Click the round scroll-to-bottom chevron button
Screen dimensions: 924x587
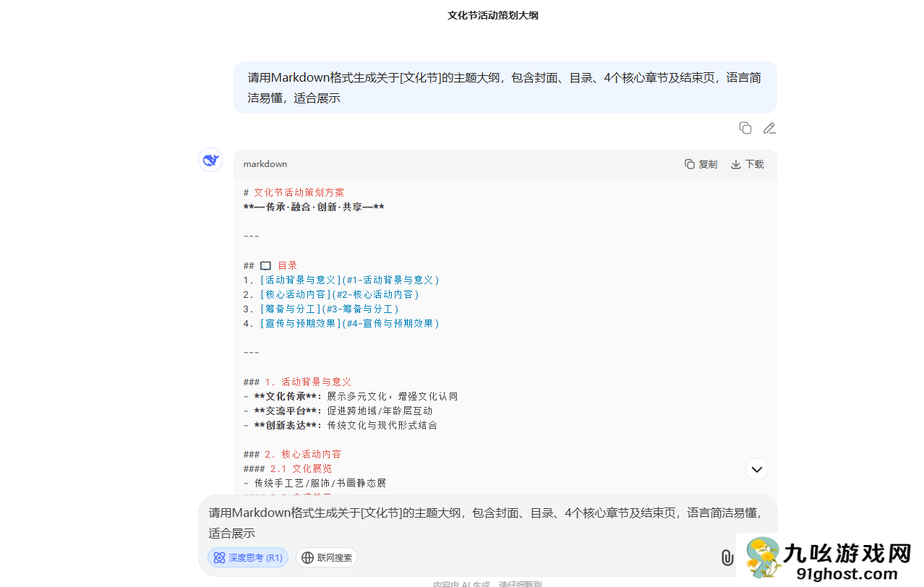tap(756, 469)
